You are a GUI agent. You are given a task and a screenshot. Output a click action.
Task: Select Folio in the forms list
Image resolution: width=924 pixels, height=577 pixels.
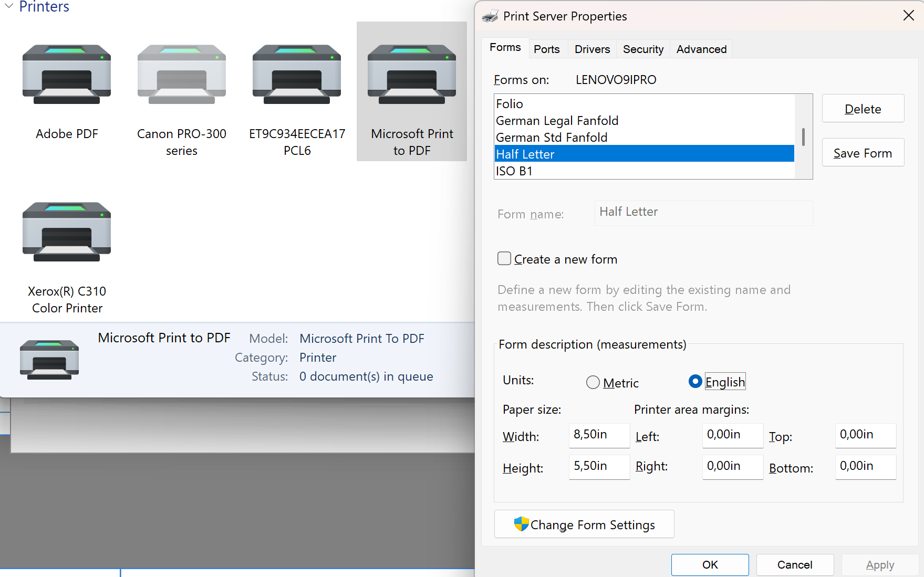(x=645, y=104)
